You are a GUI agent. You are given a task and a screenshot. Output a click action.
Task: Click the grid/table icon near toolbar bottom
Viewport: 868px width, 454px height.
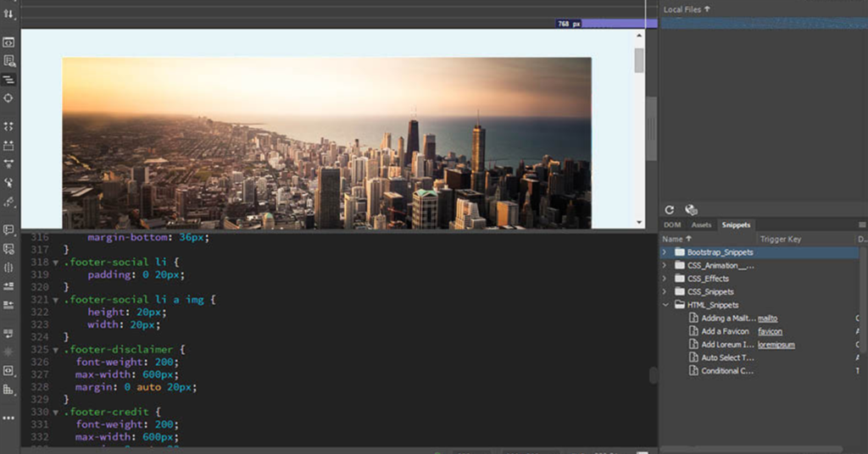click(x=8, y=390)
